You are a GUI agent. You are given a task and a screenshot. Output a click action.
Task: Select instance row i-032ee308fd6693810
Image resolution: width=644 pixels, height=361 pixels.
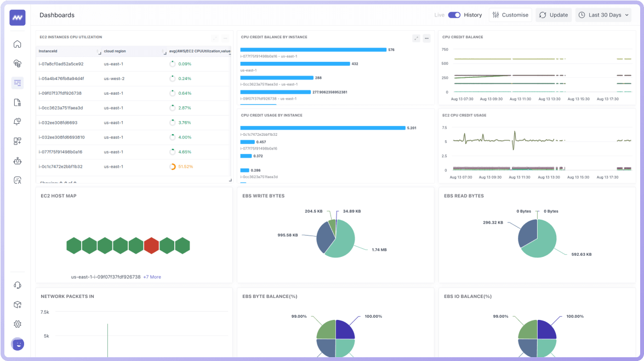pyautogui.click(x=133, y=137)
